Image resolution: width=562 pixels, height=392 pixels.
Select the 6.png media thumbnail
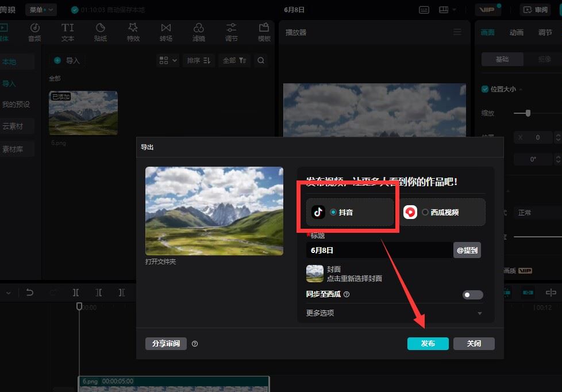pyautogui.click(x=83, y=113)
